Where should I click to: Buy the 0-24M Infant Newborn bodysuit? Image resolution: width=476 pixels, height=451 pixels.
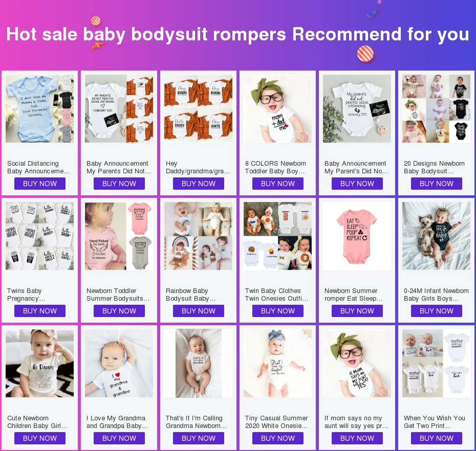tap(437, 311)
